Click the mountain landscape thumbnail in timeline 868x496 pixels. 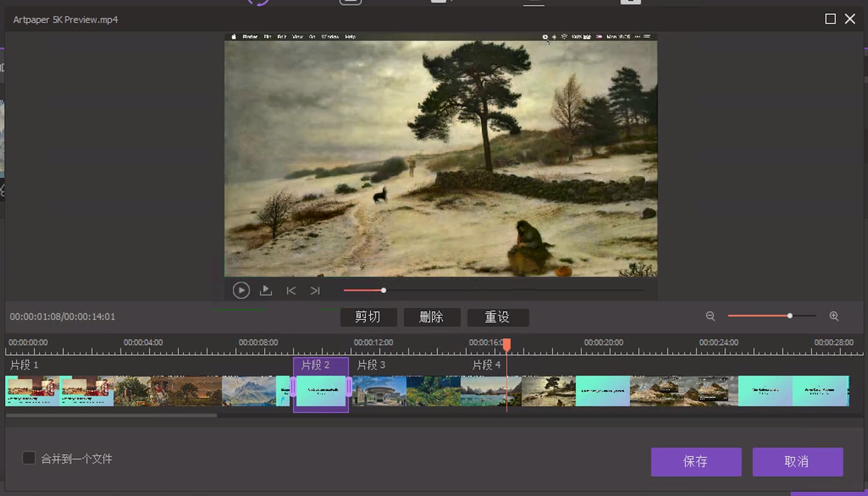point(249,391)
